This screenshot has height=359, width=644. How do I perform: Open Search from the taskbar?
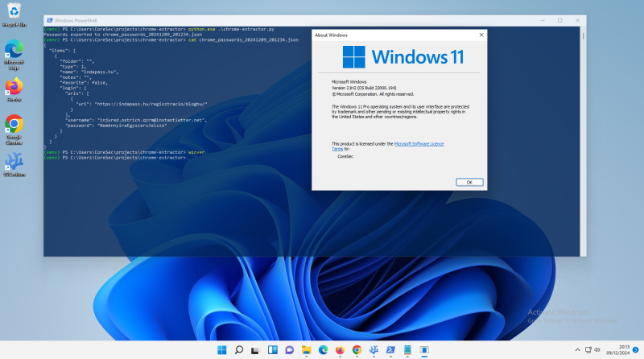tap(238, 350)
